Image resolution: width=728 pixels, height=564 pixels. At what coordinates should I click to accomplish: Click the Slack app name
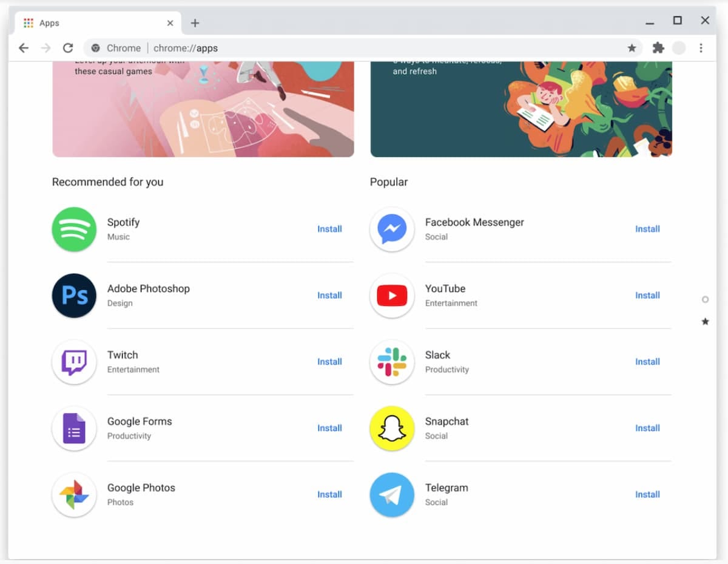click(x=438, y=355)
